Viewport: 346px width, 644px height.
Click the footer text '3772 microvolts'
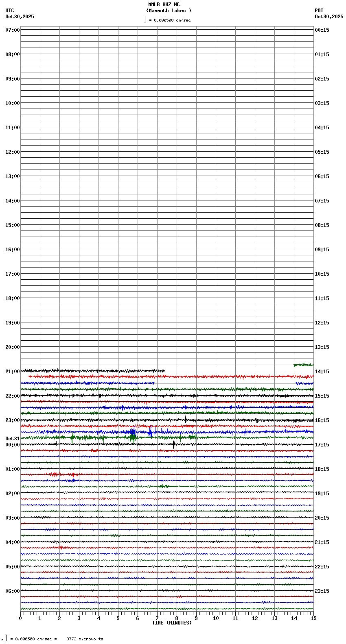(85, 639)
